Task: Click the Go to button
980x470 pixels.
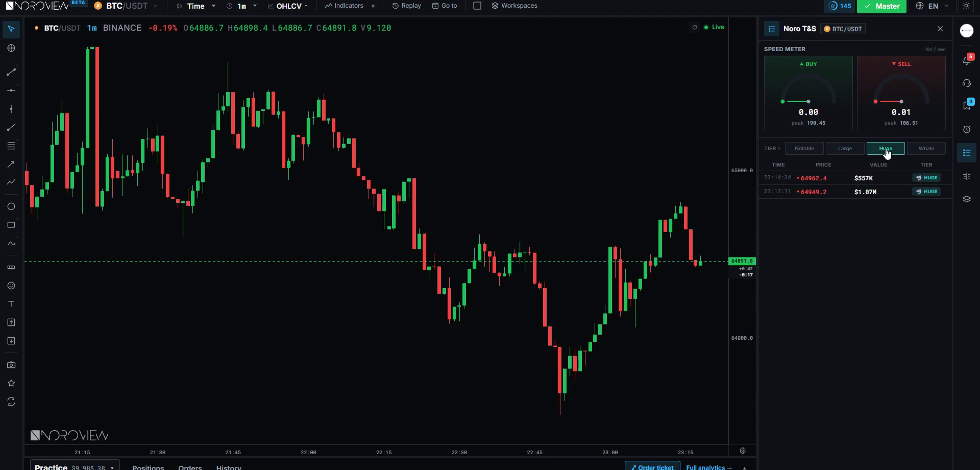Action: point(445,6)
